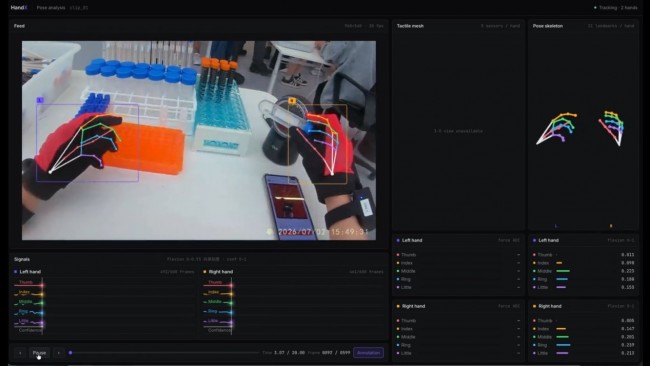This screenshot has height=366, width=650.
Task: Click the Right hand Ring flexion row
Action: point(584,345)
